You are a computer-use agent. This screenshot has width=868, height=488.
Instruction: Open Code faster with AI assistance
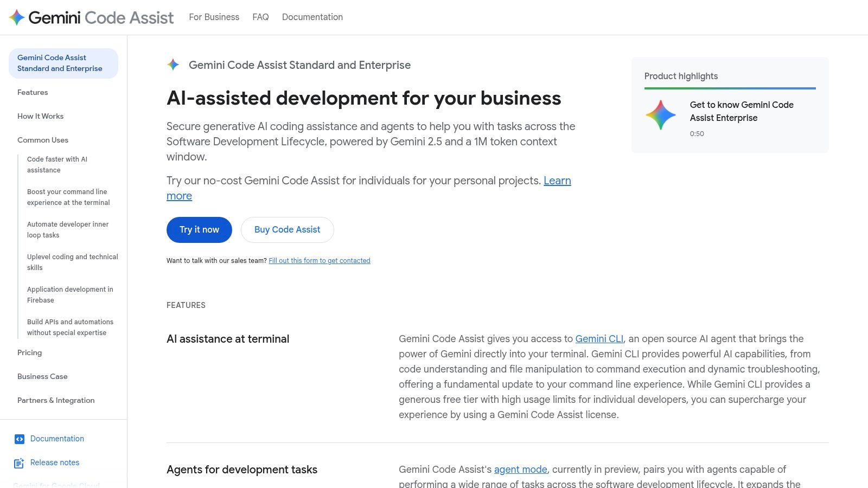(x=57, y=165)
